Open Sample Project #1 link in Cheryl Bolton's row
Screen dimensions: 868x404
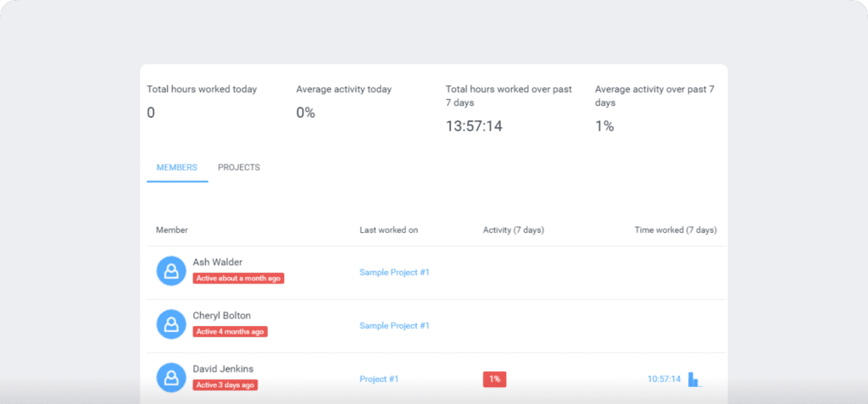tap(394, 325)
